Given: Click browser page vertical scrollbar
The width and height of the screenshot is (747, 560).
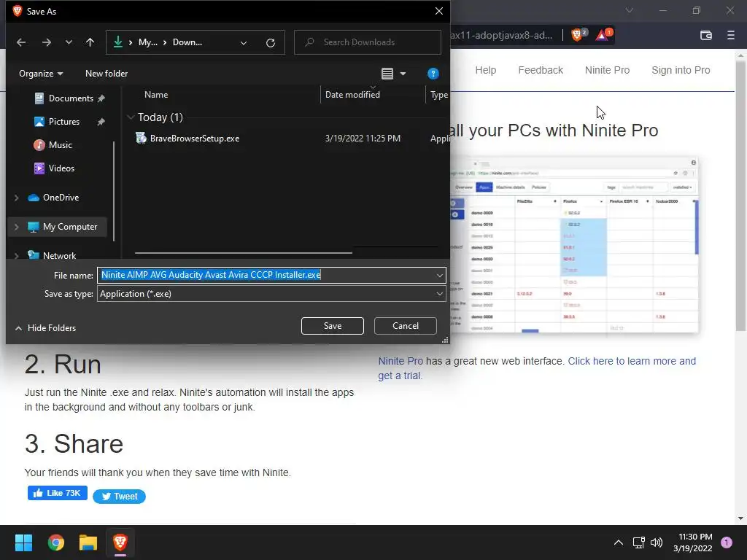Looking at the screenshot, I should coord(741,195).
